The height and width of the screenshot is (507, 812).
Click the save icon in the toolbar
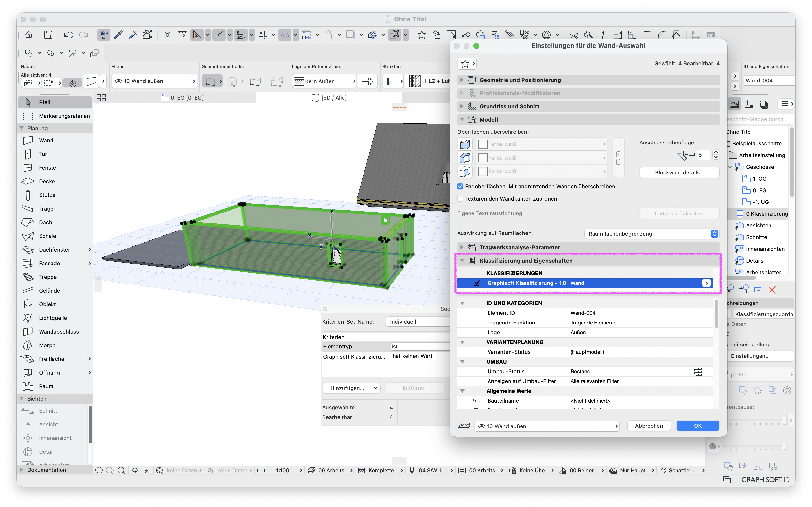point(48,35)
